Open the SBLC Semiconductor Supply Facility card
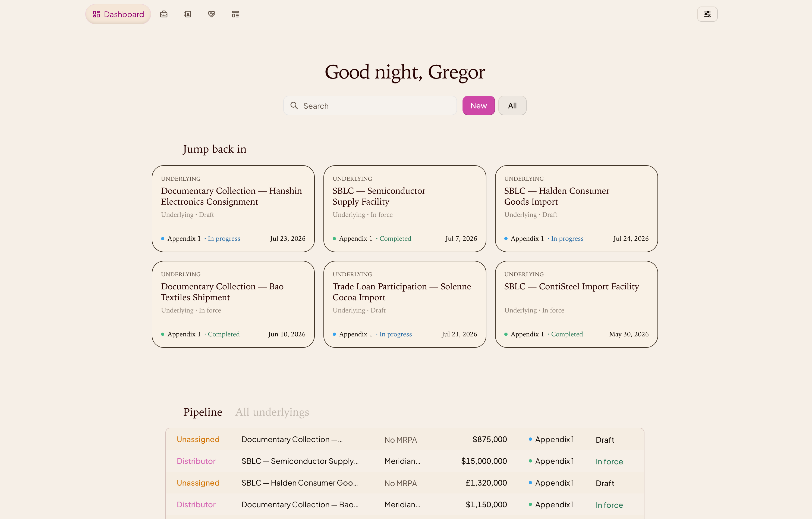812x519 pixels. coord(405,208)
